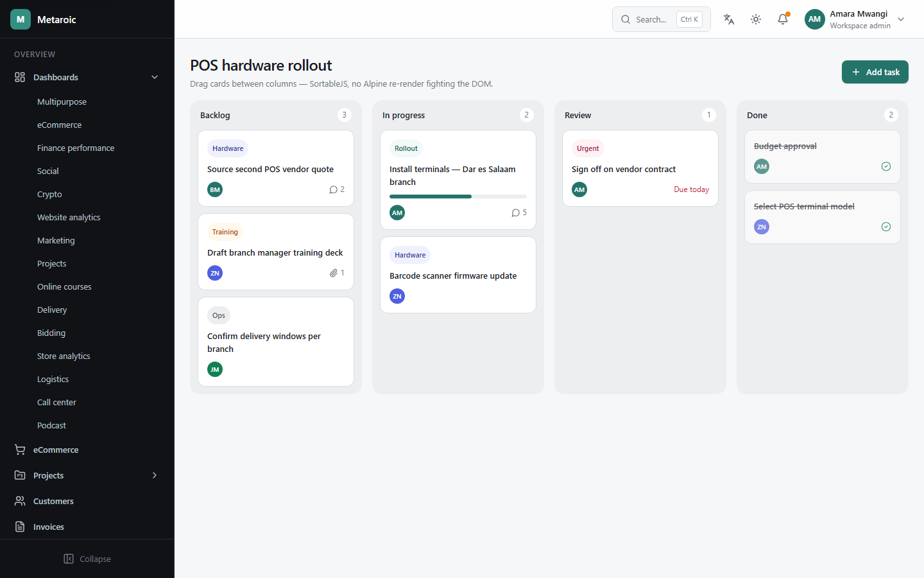Viewport: 924px width, 578px height.
Task: Click the Urgent tag on vendor contract card
Action: (588, 148)
